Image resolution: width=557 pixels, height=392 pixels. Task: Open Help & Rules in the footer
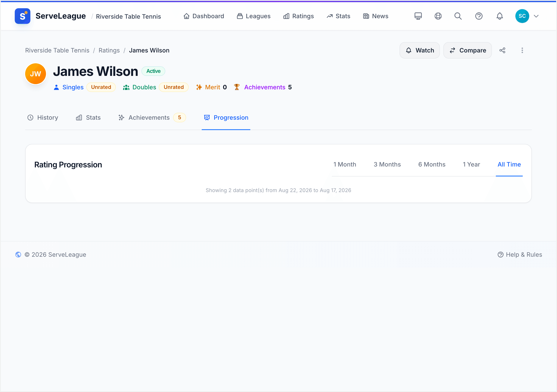(x=520, y=255)
